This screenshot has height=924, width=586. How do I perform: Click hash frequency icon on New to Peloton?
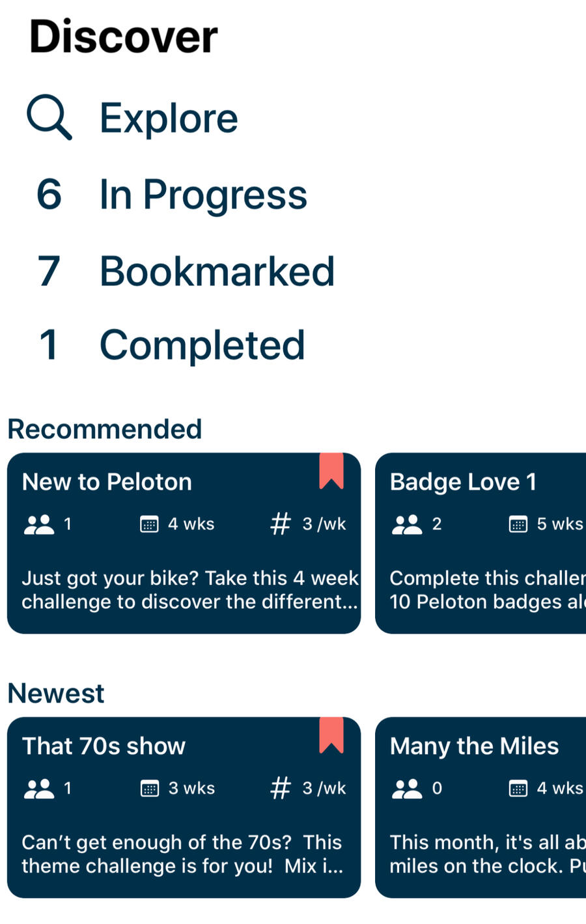[281, 524]
